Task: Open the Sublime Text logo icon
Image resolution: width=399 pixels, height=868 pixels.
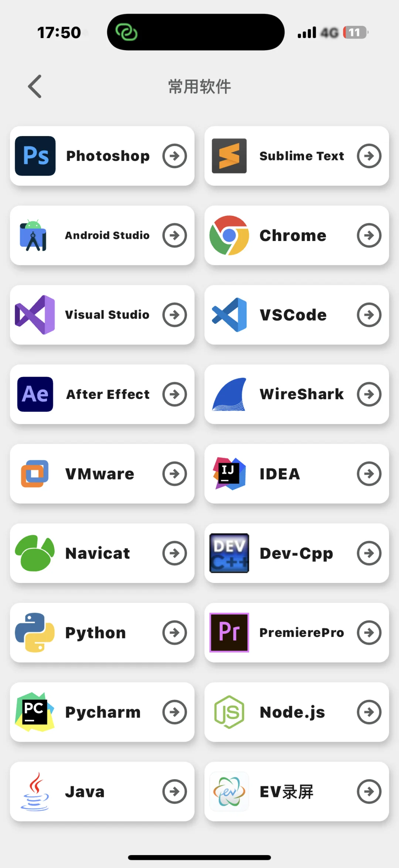Action: [x=229, y=156]
